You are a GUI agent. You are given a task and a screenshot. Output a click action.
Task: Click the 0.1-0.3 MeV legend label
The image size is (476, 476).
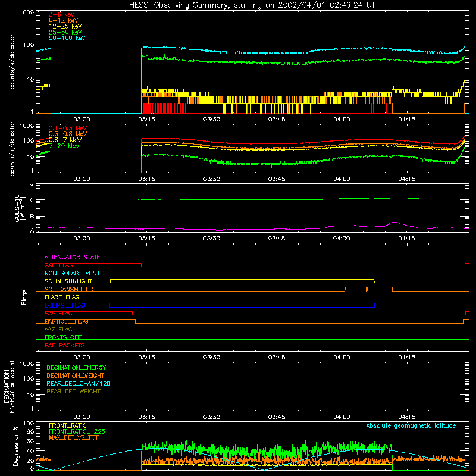[x=68, y=128]
